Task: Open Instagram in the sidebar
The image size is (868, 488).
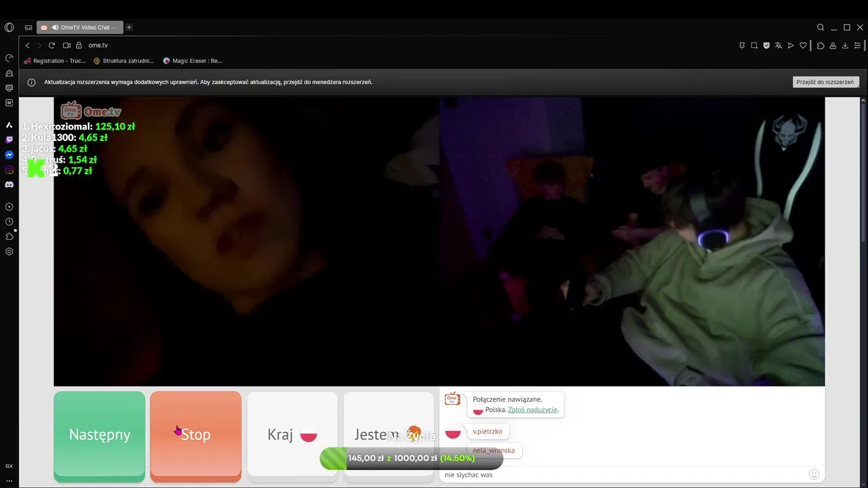Action: 9,169
